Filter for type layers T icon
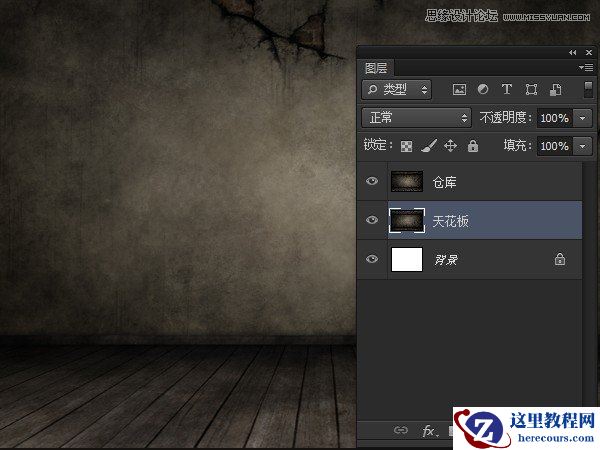The height and width of the screenshot is (450, 600). (507, 89)
